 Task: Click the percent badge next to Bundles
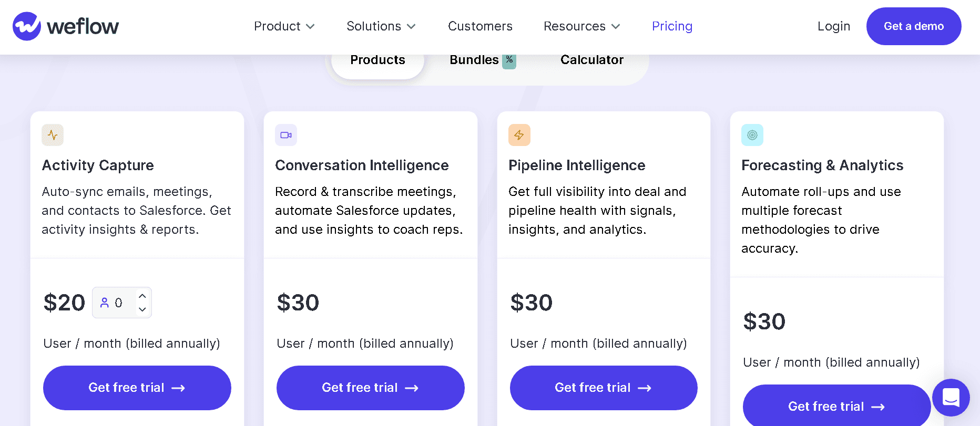tap(509, 60)
